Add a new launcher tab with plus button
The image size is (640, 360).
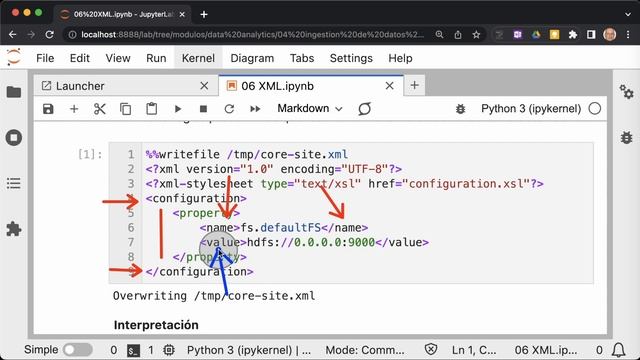pyautogui.click(x=414, y=85)
